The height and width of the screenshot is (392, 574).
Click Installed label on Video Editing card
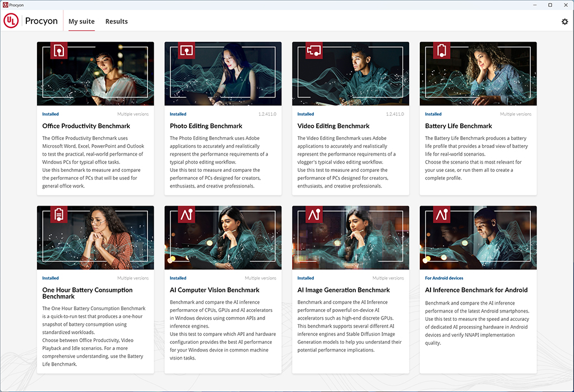coord(305,114)
